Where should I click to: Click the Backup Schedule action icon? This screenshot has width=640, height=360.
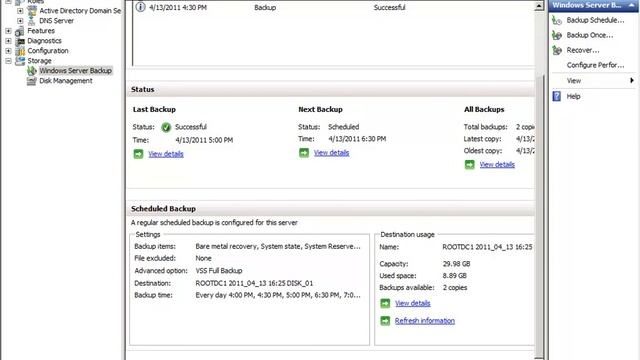pyautogui.click(x=557, y=20)
